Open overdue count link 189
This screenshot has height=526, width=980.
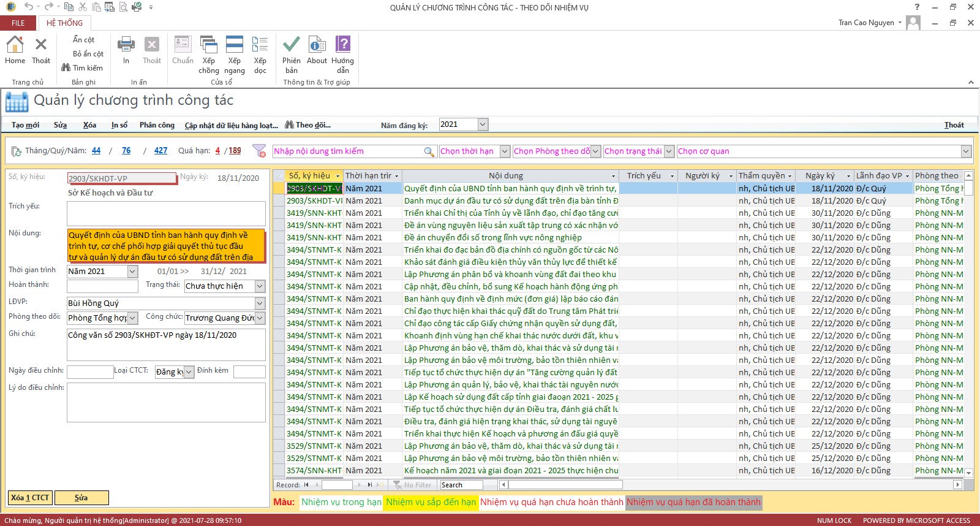235,151
